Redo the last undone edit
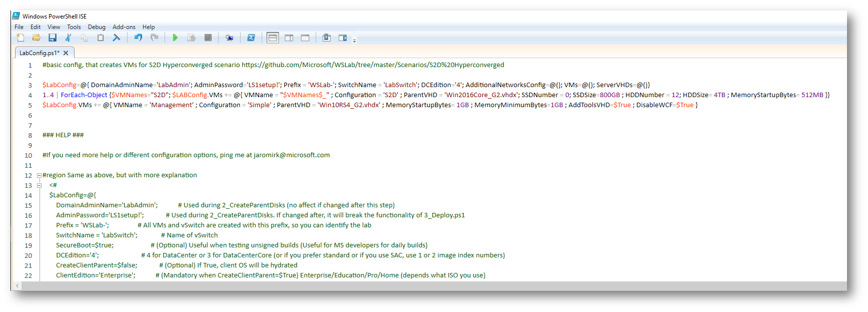The image size is (868, 312). 155,38
